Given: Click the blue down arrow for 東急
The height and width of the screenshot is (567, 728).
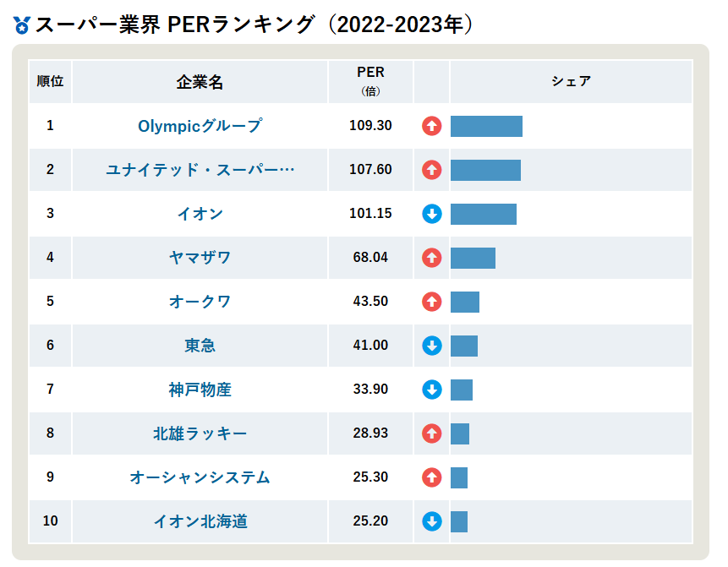Looking at the screenshot, I should pyautogui.click(x=431, y=346).
